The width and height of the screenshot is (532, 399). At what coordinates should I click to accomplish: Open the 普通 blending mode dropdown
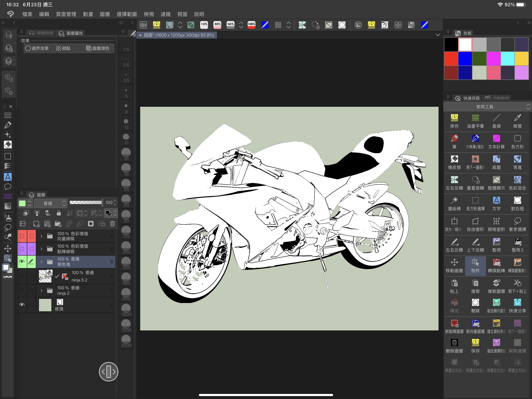tap(50, 203)
